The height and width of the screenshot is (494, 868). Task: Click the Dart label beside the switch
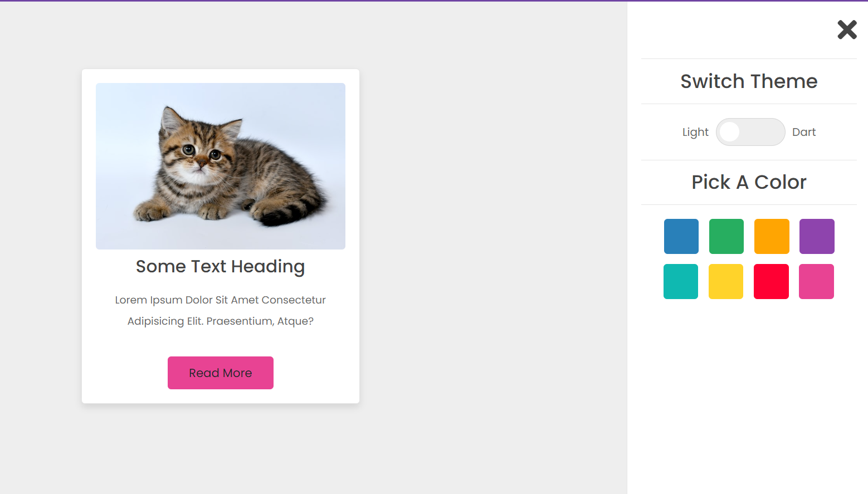pos(803,132)
